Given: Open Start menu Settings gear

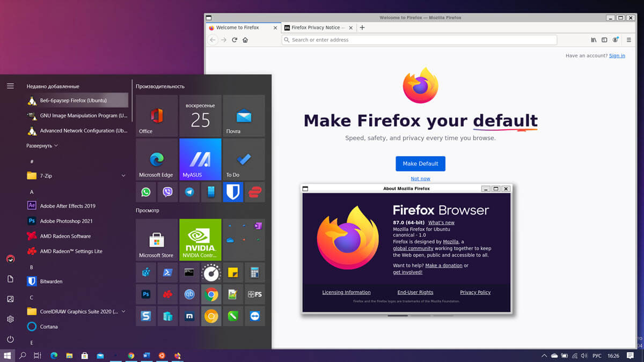Looking at the screenshot, I should [x=10, y=319].
